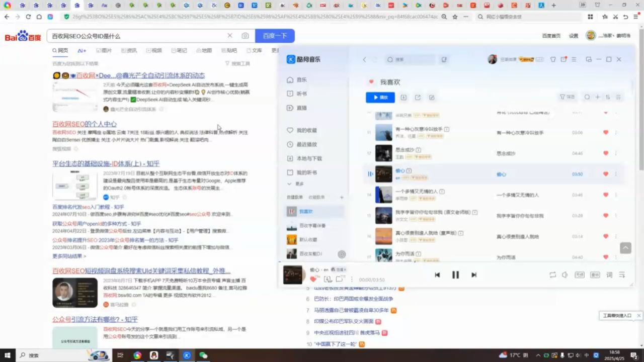
Task: Unlike song 一个多情又无情的人
Action: click(x=606, y=195)
